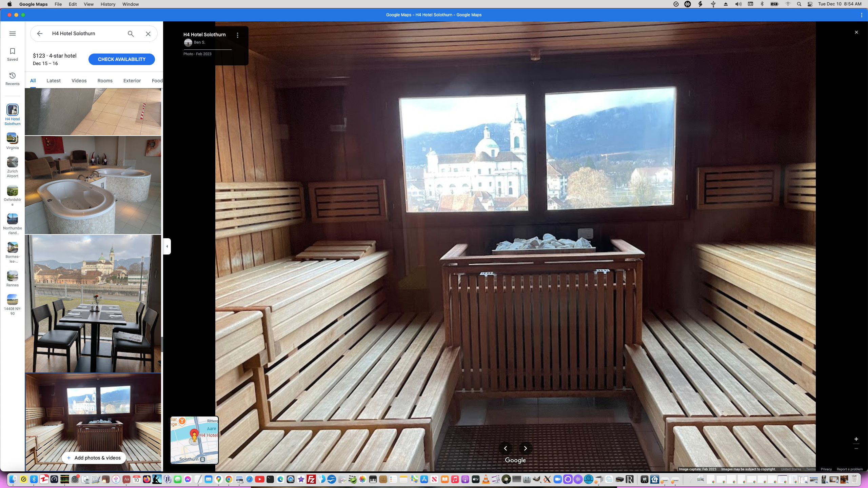Open Recents history icon
868x488 pixels.
(x=13, y=76)
